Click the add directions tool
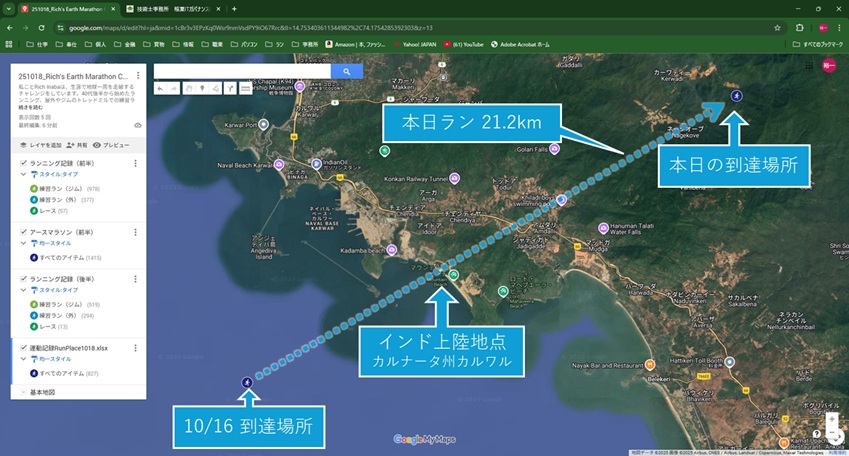This screenshot has width=849, height=456. pos(231,88)
